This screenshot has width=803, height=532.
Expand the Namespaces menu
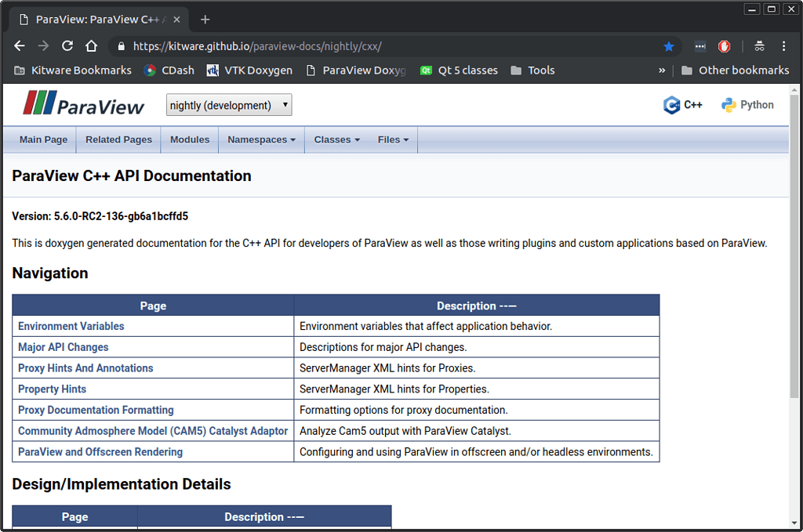click(262, 139)
